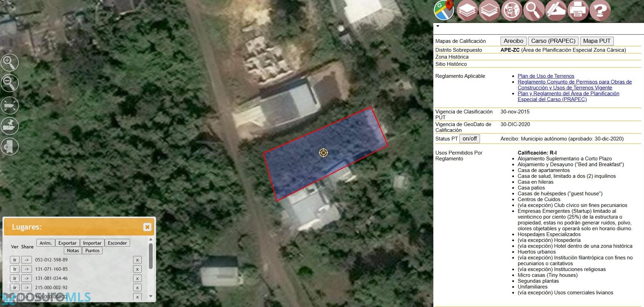
Task: Open help with the question mark icon
Action: pyautogui.click(x=600, y=11)
